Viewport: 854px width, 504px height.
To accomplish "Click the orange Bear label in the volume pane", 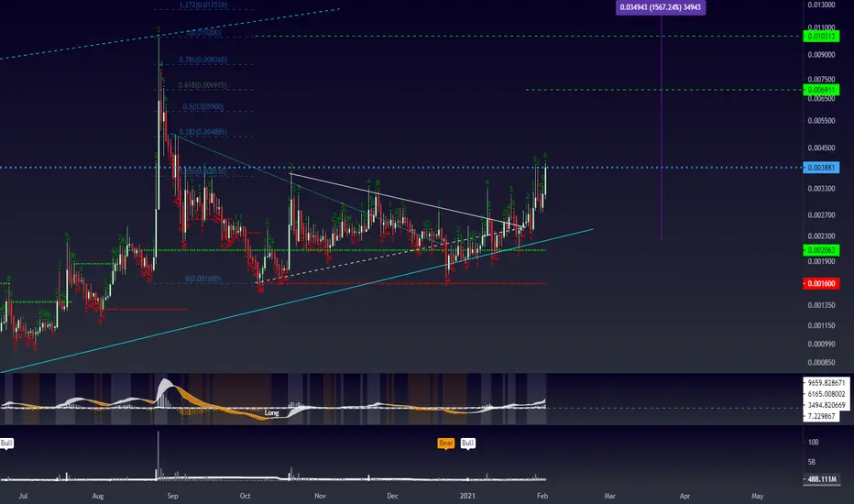I will pos(445,443).
